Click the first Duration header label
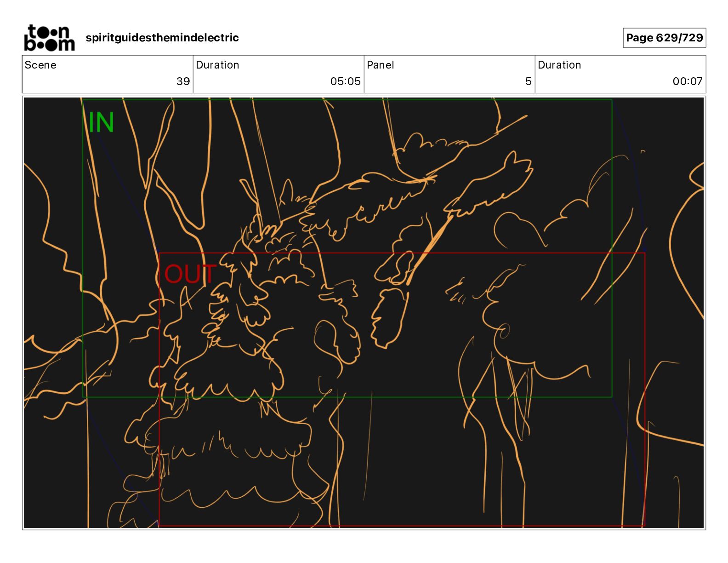This screenshot has height=563, width=728. pyautogui.click(x=217, y=65)
